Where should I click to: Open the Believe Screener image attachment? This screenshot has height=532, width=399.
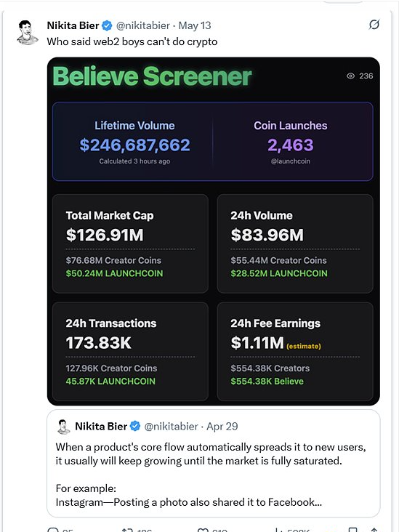pos(214,231)
